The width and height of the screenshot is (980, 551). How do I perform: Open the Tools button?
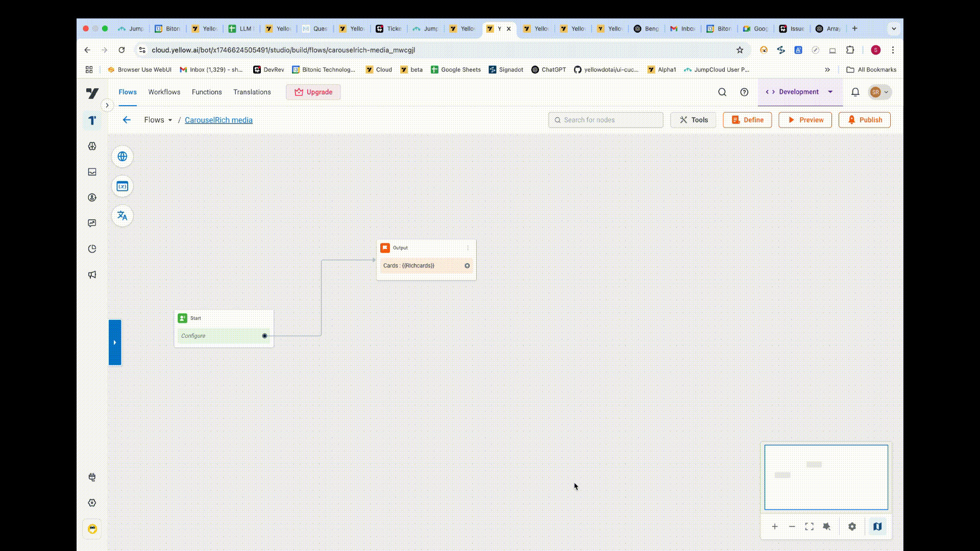(x=693, y=120)
